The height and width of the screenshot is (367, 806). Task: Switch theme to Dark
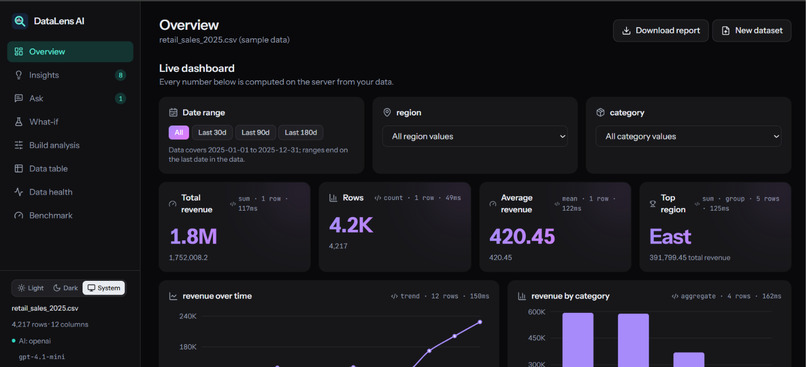pos(65,288)
